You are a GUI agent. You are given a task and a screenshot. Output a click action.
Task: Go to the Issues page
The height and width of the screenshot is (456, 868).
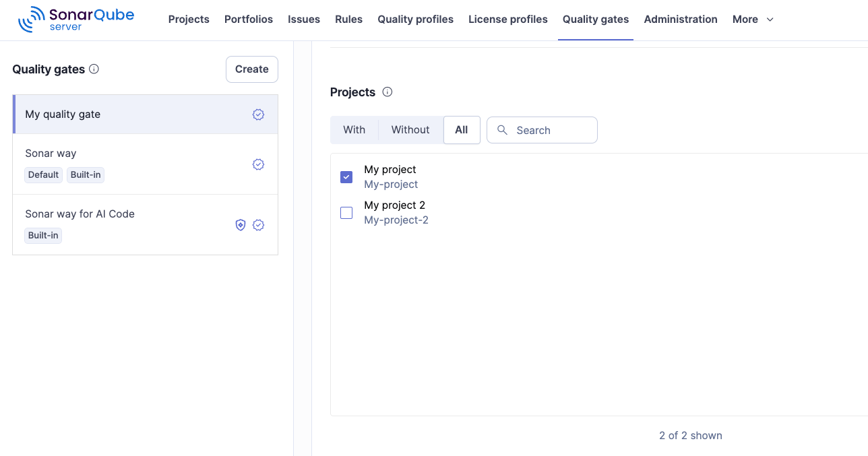click(304, 20)
